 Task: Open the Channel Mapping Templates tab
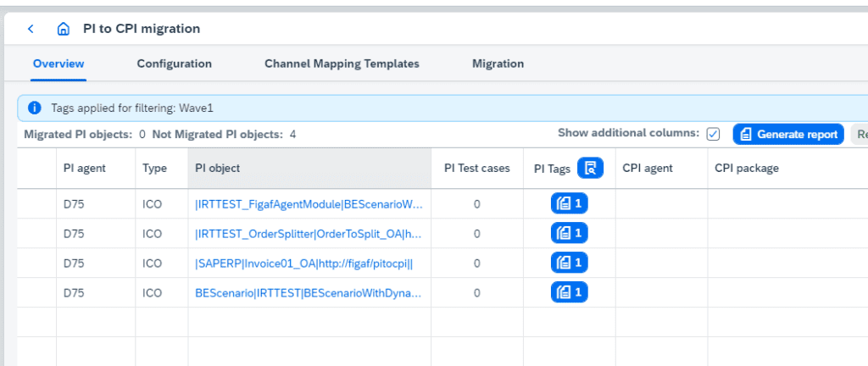342,64
